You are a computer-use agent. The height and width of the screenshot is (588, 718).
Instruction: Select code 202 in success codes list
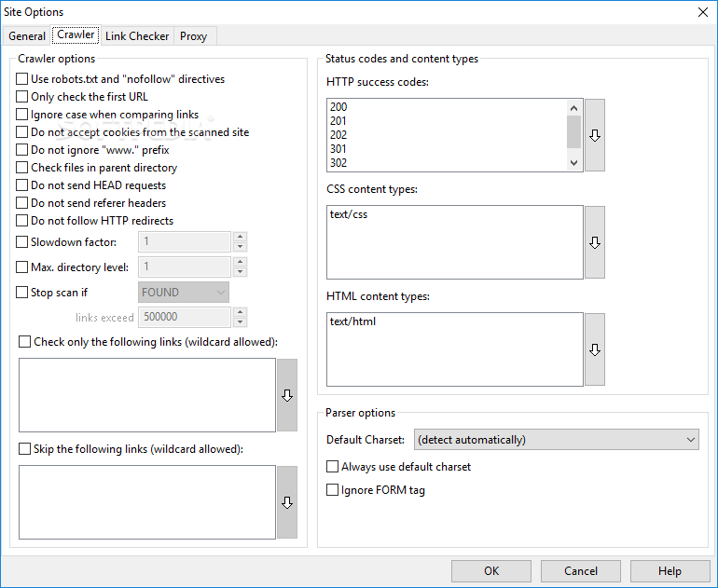coord(338,135)
